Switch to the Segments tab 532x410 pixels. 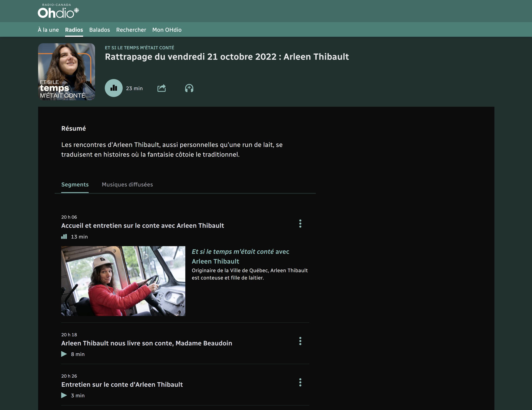click(75, 184)
